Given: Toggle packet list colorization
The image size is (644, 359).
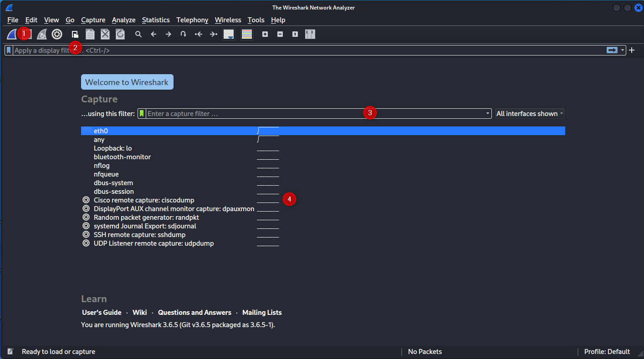Looking at the screenshot, I should pyautogui.click(x=247, y=34).
